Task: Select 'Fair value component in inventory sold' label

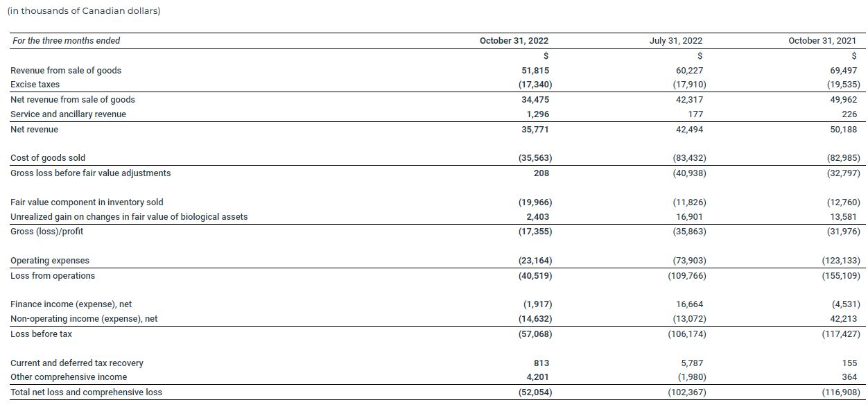Action: pyautogui.click(x=87, y=202)
